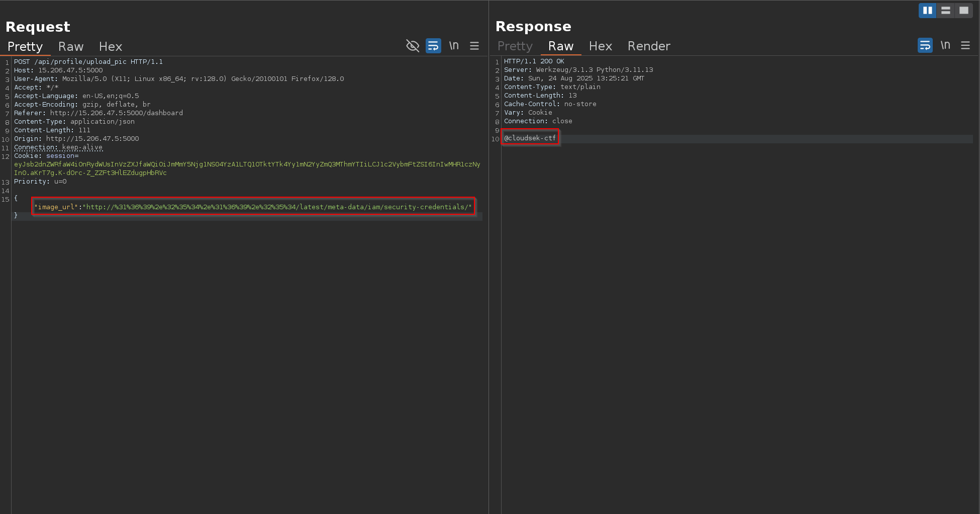Image resolution: width=980 pixels, height=514 pixels.
Task: Toggle word wrap icon in Request panel
Action: (x=433, y=46)
